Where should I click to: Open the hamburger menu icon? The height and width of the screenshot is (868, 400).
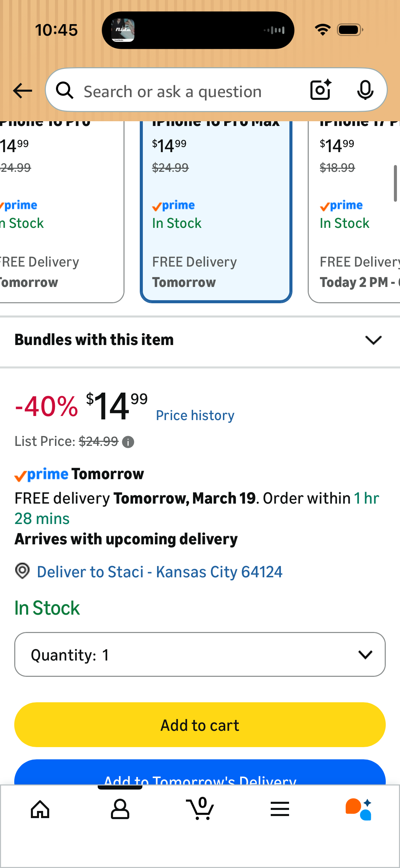tap(280, 809)
